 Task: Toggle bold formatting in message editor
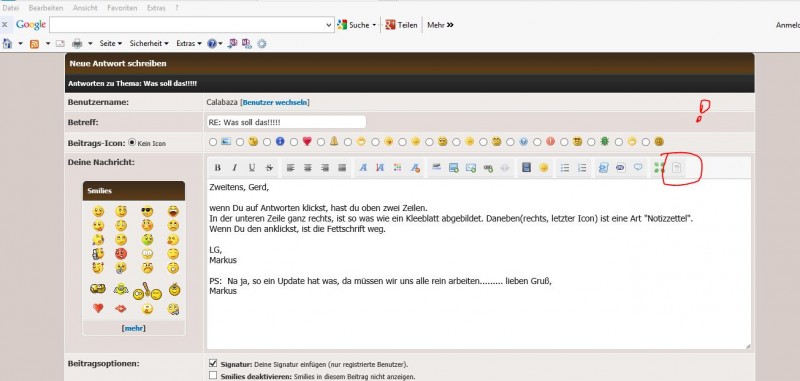coord(217,168)
